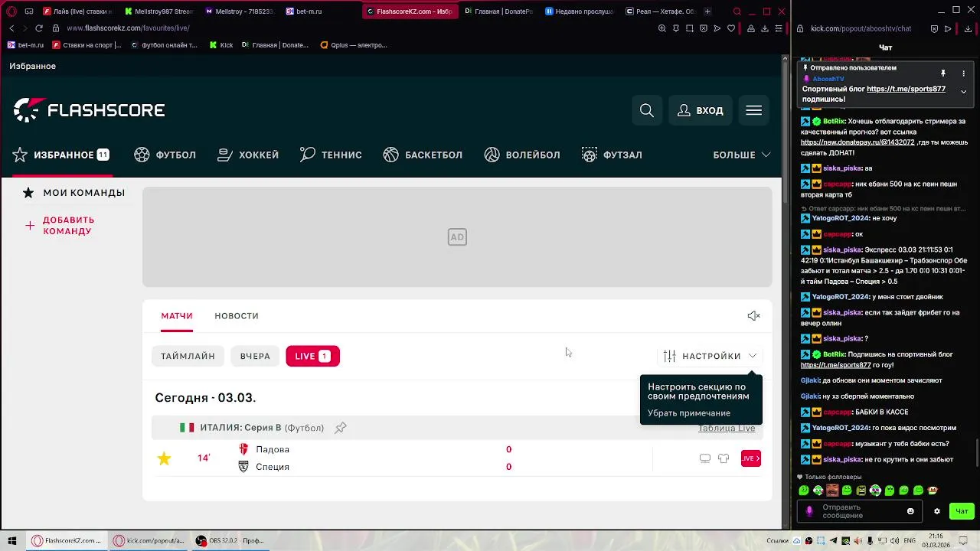Click the pinned message pin icon in chat
980x551 pixels.
[x=943, y=73]
